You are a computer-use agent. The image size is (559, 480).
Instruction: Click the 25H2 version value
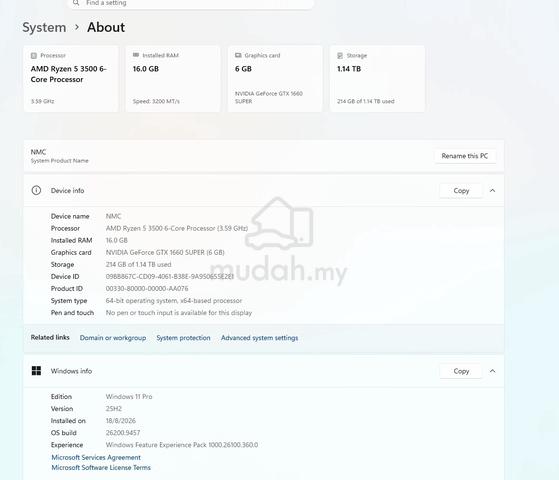(x=114, y=409)
